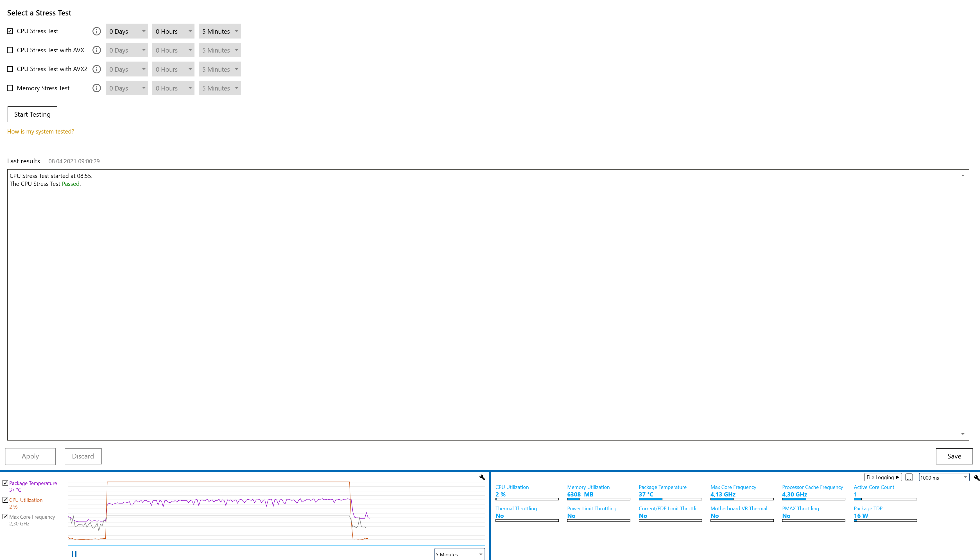Click the info icon for the AVX stress test

pos(96,50)
